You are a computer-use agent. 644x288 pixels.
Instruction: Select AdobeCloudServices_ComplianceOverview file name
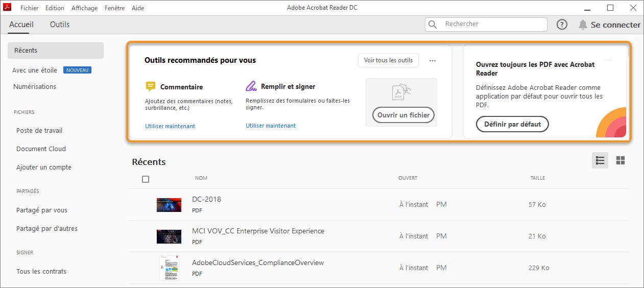pyautogui.click(x=258, y=262)
